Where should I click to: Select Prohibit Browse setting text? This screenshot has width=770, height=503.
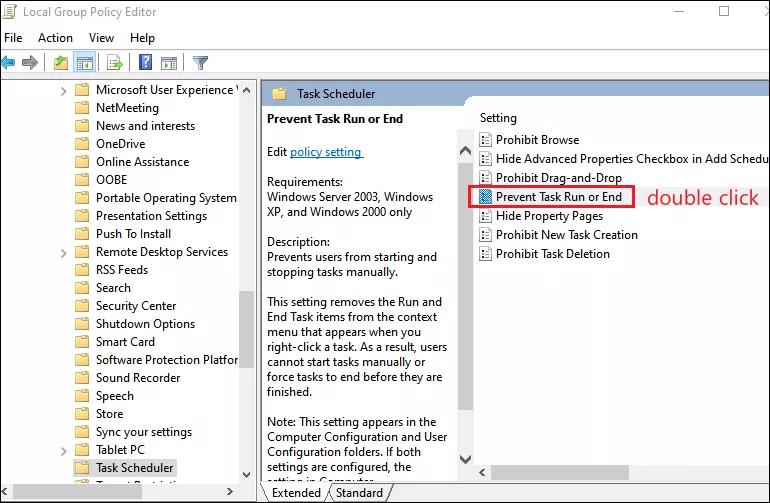[x=537, y=140]
